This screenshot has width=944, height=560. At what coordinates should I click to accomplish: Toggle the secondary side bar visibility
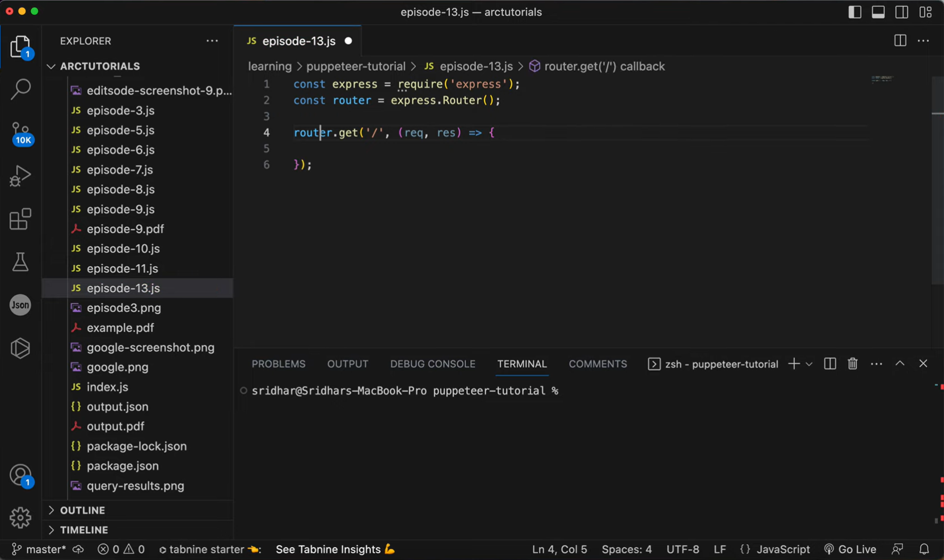tap(901, 12)
